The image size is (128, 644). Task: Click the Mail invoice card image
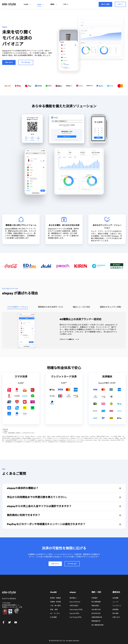point(67,129)
